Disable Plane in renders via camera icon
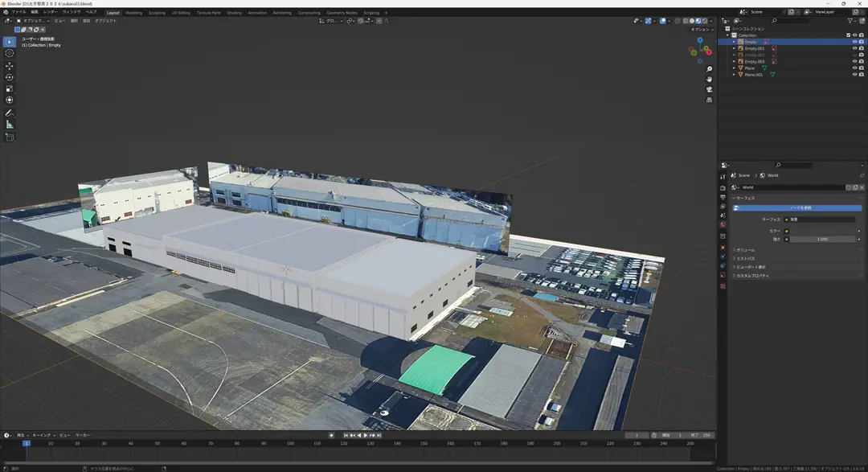 (x=861, y=68)
